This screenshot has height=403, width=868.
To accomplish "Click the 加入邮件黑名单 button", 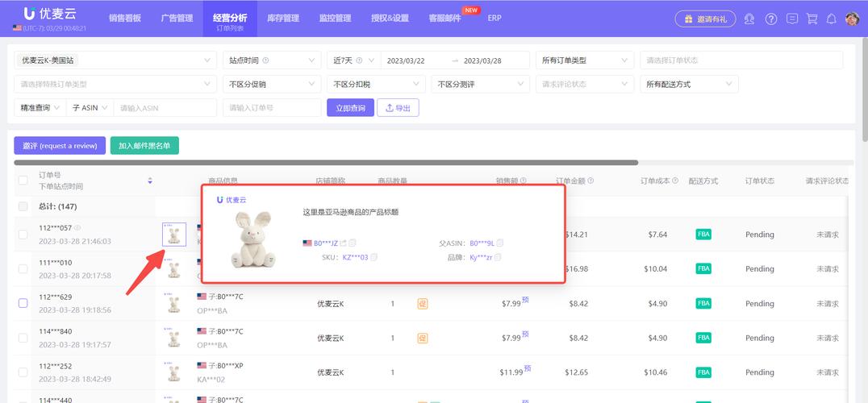I will tap(144, 145).
